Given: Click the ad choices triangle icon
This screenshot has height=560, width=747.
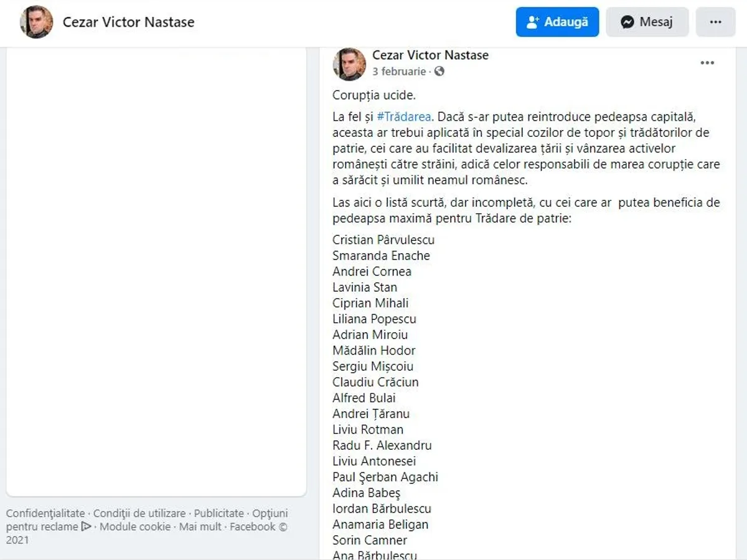Looking at the screenshot, I should 87,526.
